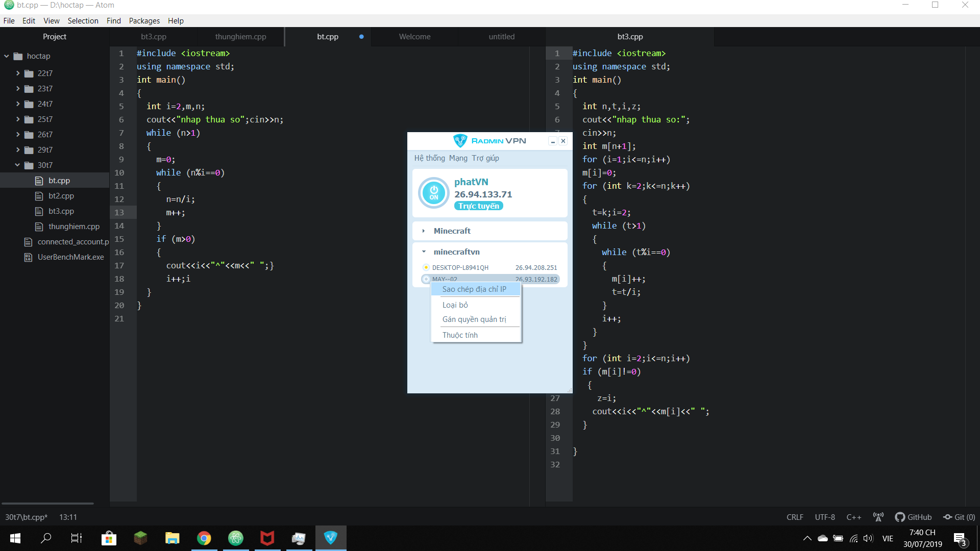This screenshot has height=551, width=980.
Task: Open Git (0) status bar panel
Action: coord(959,517)
